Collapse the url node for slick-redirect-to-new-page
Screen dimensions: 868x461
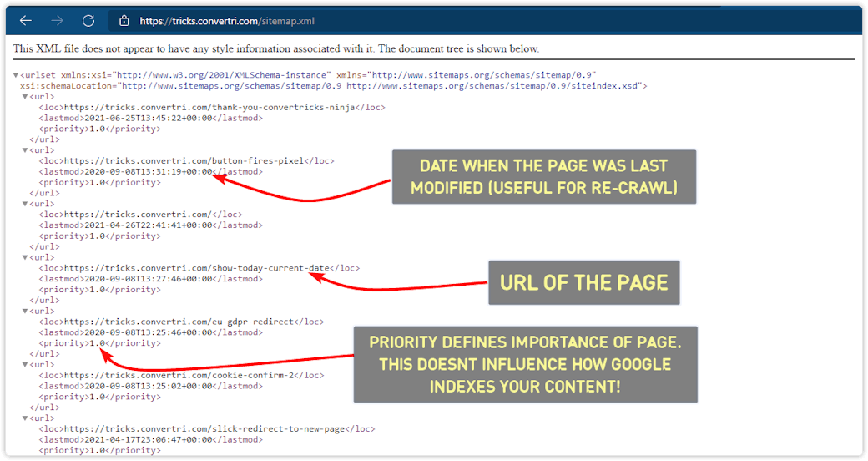25,418
